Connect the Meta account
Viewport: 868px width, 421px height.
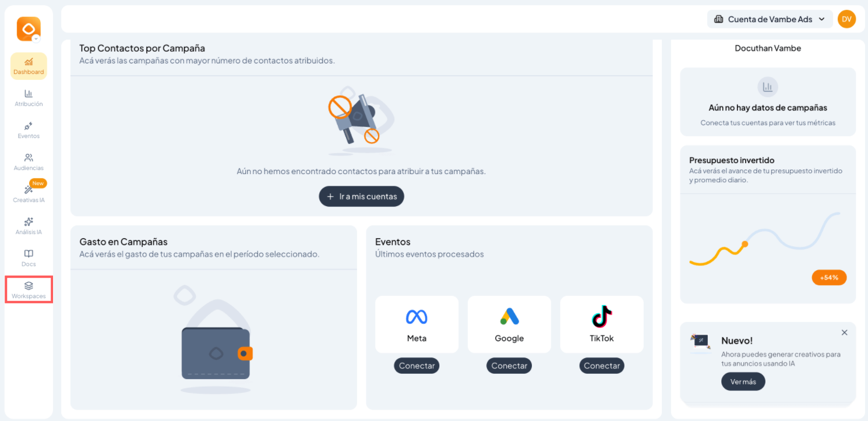pos(417,366)
